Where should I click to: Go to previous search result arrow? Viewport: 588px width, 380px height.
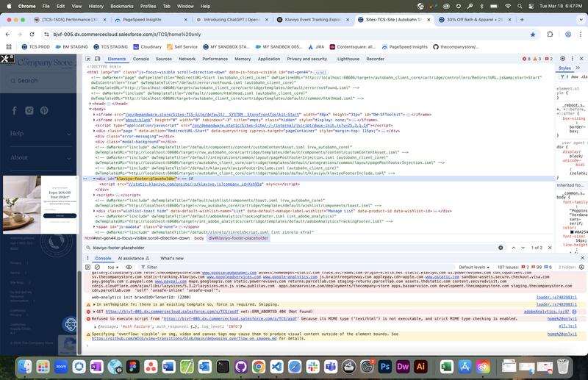point(513,248)
